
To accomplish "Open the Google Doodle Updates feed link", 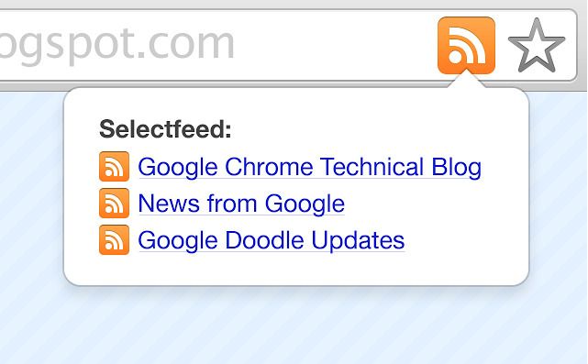I will click(x=272, y=240).
